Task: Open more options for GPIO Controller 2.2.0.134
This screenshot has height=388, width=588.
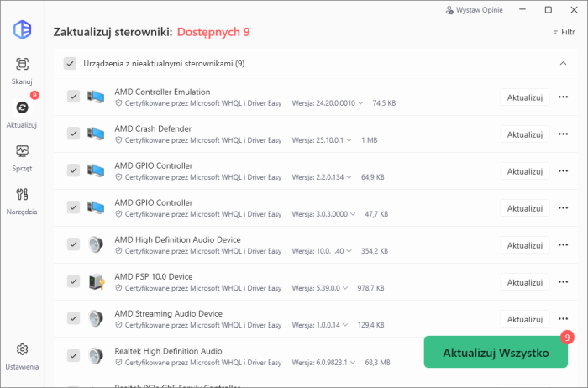Action: click(x=564, y=171)
